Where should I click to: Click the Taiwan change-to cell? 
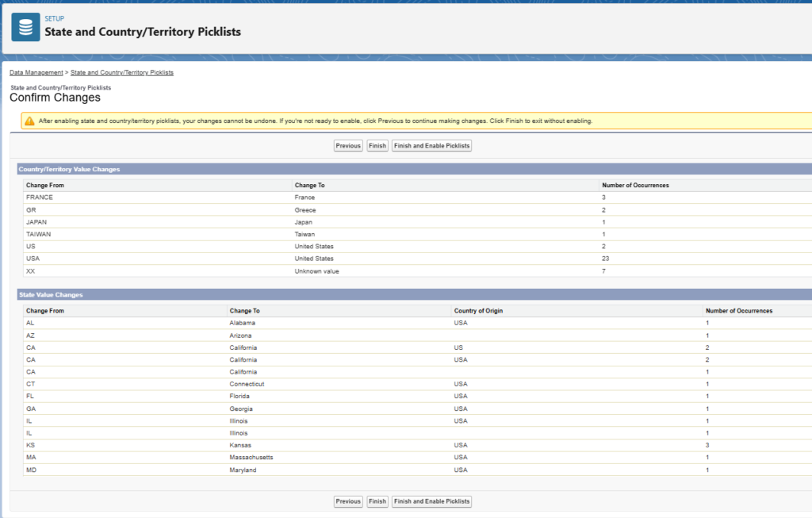(x=304, y=234)
